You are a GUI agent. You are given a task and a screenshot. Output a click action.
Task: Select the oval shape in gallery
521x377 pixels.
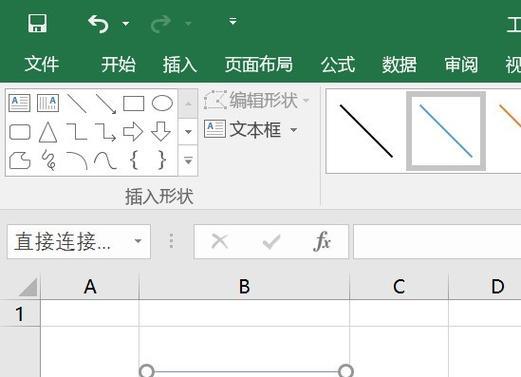coord(162,103)
